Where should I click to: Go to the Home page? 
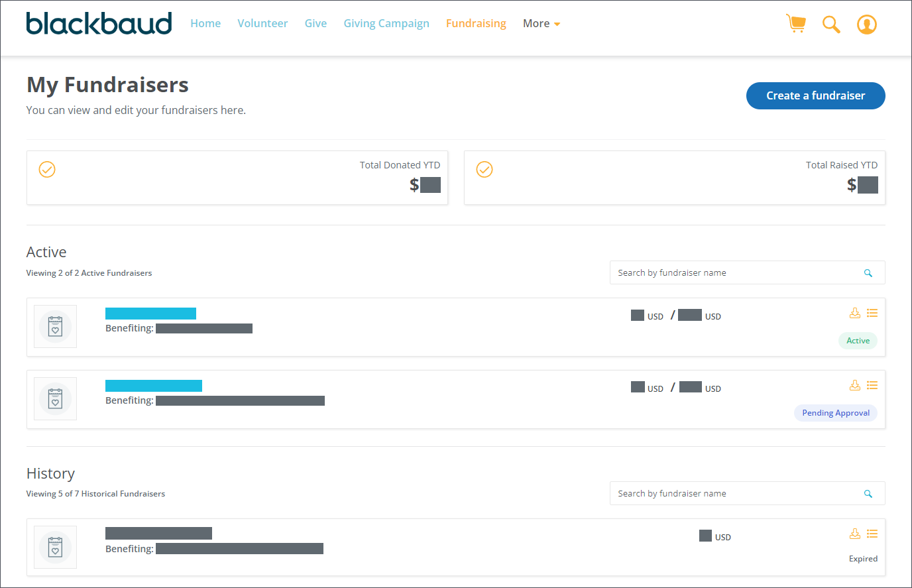point(205,24)
